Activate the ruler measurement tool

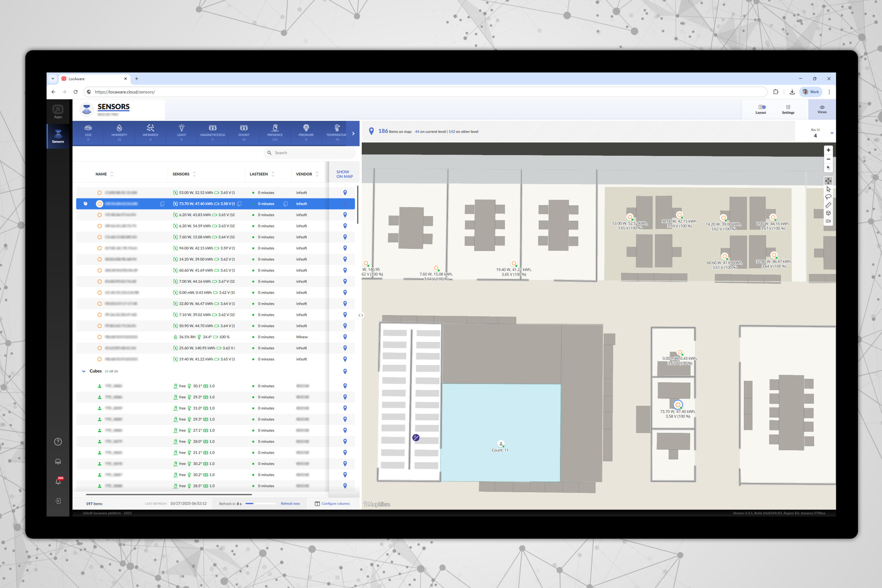[x=828, y=205]
